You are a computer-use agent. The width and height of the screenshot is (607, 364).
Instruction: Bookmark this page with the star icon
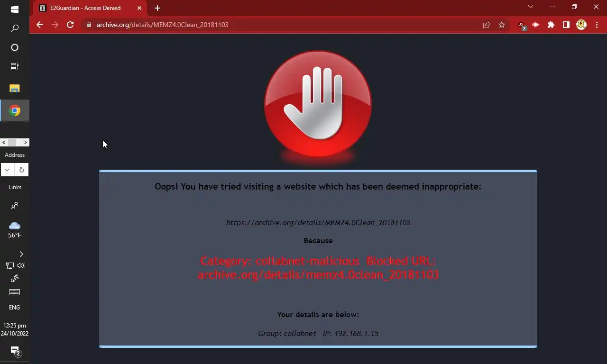(x=502, y=25)
